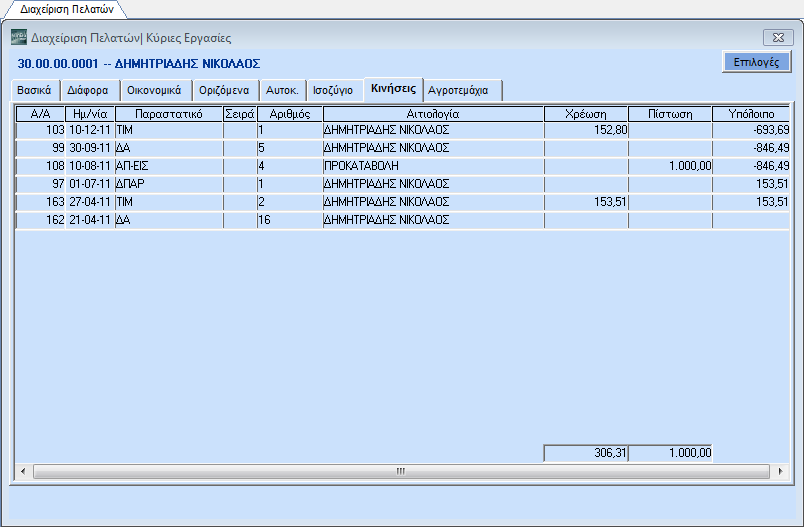
Task: Click the ΔΑ cell dated 30-09-11
Action: click(x=169, y=148)
